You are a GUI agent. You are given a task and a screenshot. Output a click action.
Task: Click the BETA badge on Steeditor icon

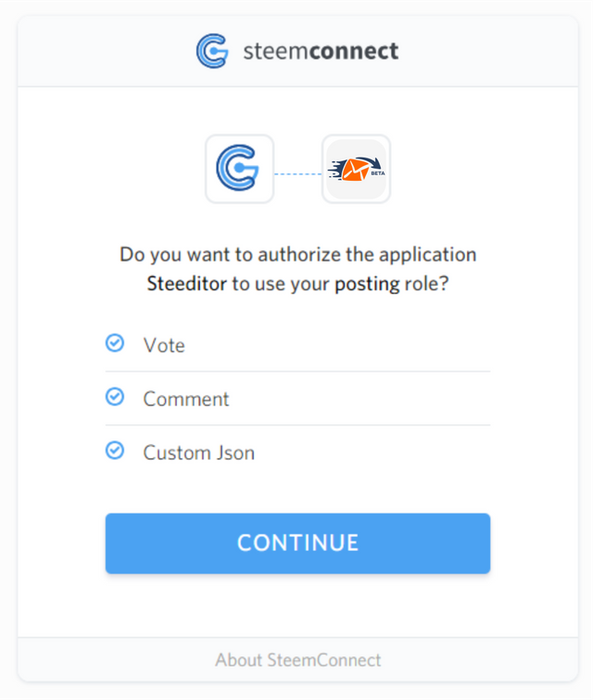378,173
